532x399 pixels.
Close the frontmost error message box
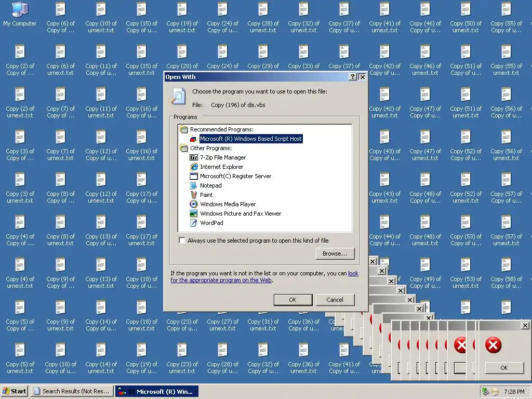pyautogui.click(x=525, y=326)
